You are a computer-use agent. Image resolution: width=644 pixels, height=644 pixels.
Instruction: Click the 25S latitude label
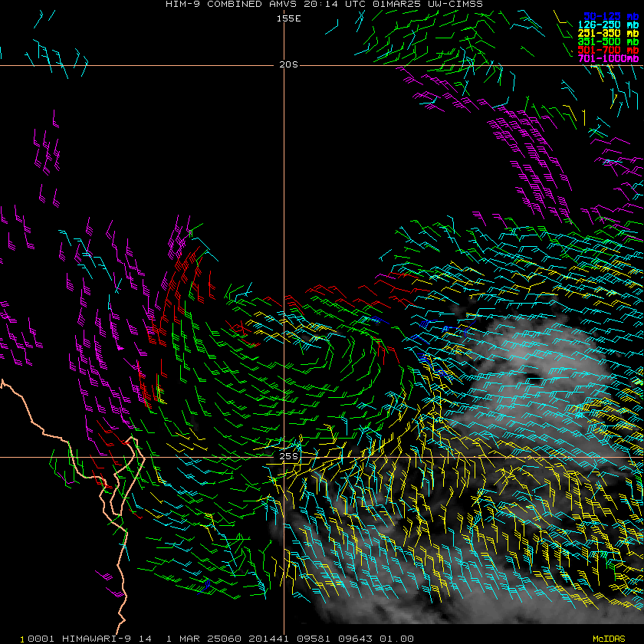(x=288, y=457)
